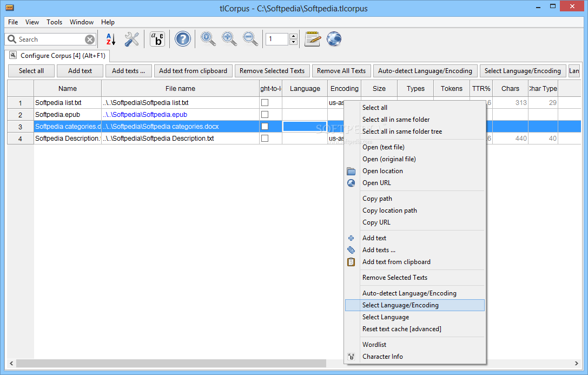Click the numeric spinner field showing 1

click(277, 39)
